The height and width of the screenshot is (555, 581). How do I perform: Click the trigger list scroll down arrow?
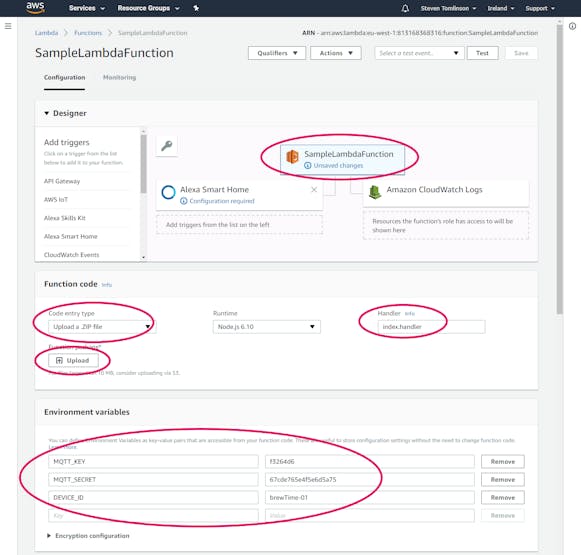143,257
